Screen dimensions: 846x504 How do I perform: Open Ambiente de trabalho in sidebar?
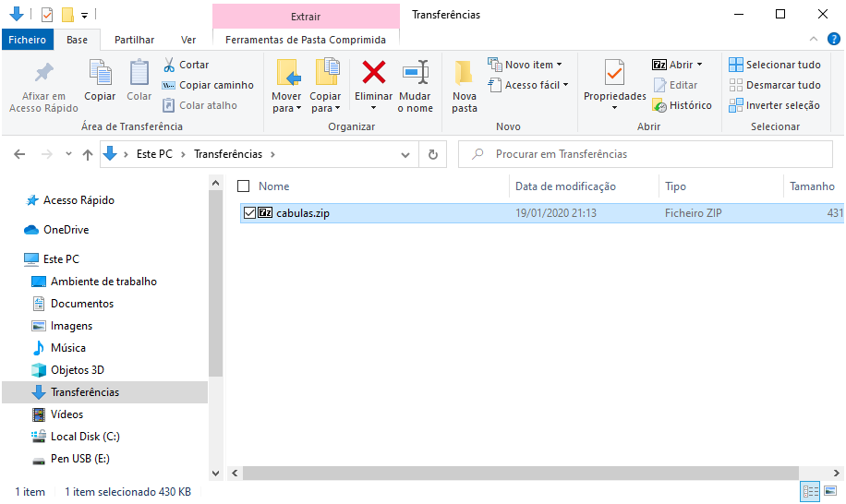click(94, 282)
